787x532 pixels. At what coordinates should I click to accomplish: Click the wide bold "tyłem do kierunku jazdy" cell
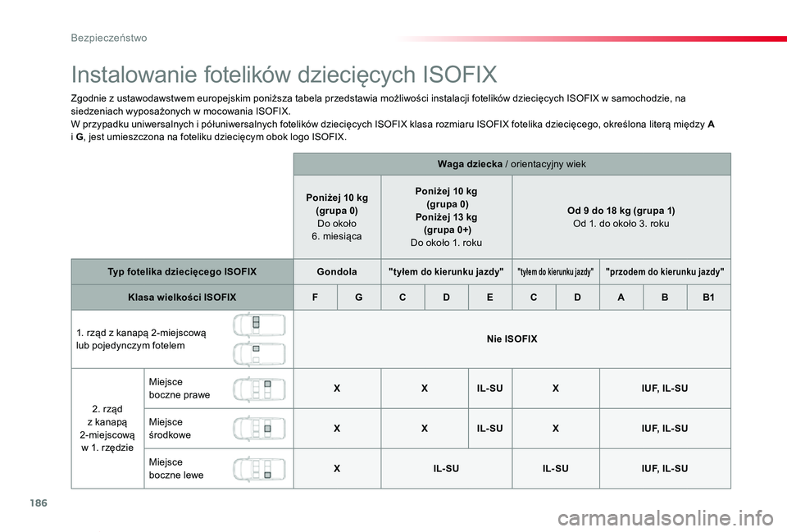pos(446,272)
